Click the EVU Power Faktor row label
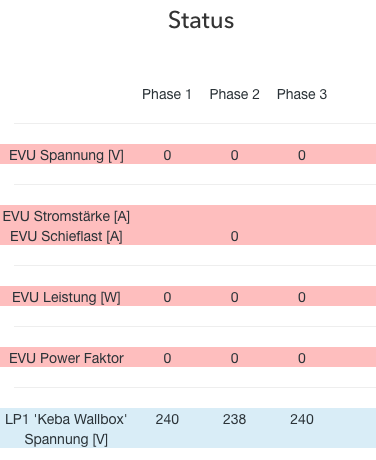The image size is (376, 460). pyautogui.click(x=66, y=358)
